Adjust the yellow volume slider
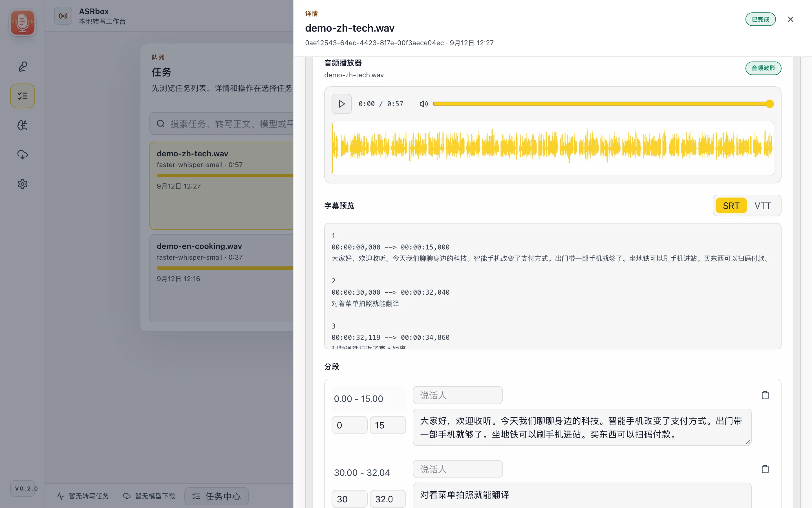Screen dimensions: 812x508 coord(603,104)
